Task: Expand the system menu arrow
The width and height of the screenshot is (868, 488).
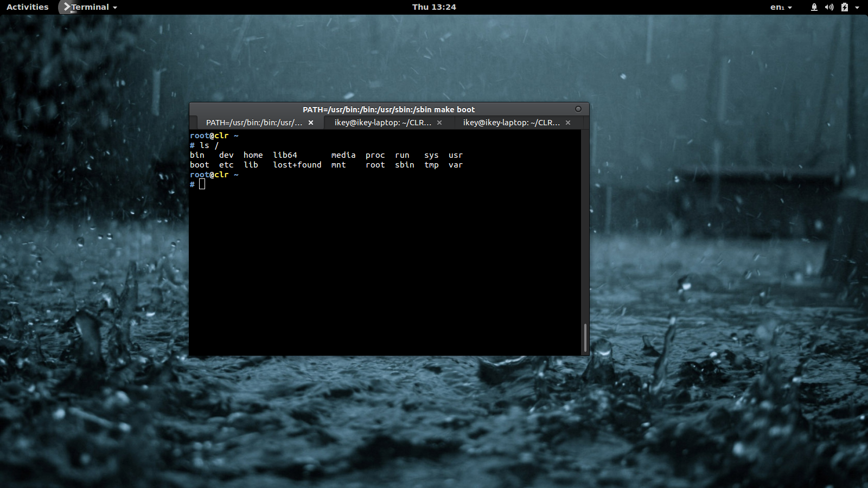Action: [x=857, y=8]
